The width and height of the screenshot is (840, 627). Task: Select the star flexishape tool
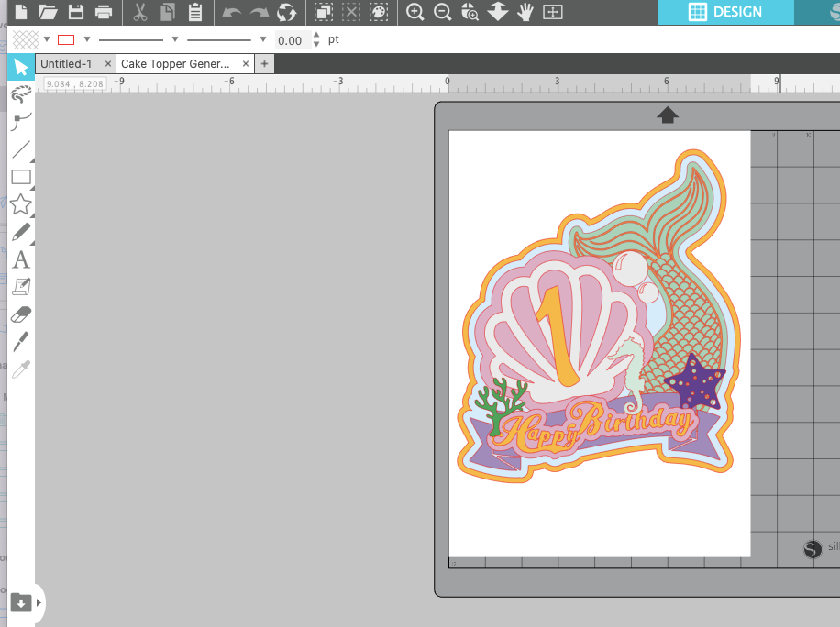[x=21, y=204]
